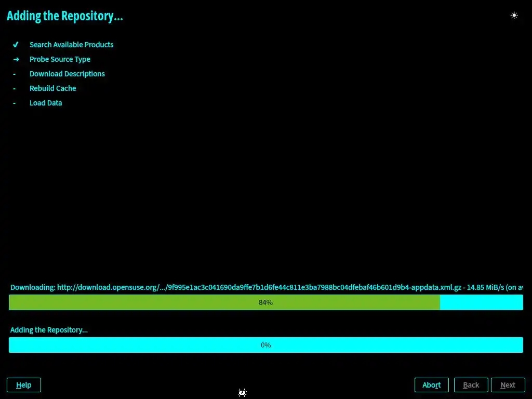The width and height of the screenshot is (532, 399).
Task: Click the arrow icon beside Probe Source Type
Action: [x=16, y=59]
